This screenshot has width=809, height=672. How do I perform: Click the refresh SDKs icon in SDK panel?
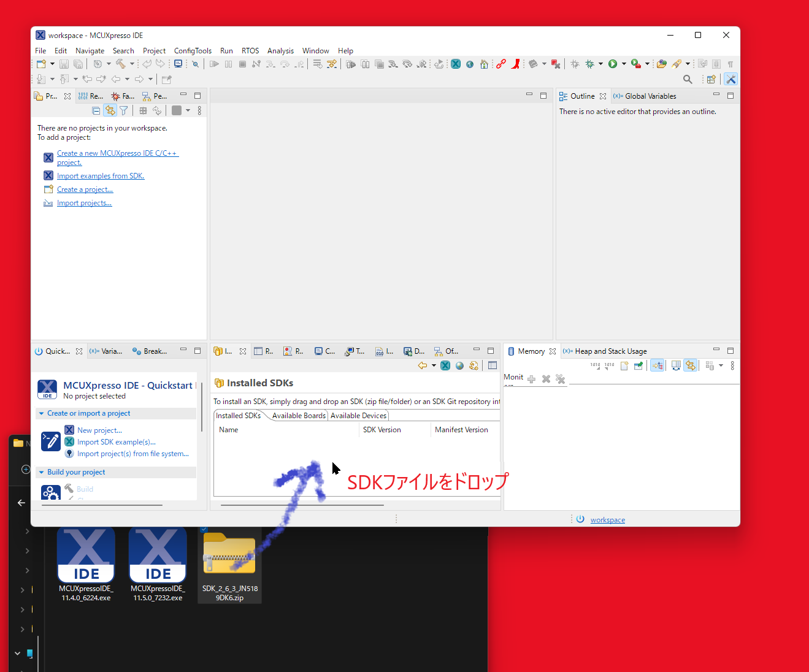click(x=474, y=365)
